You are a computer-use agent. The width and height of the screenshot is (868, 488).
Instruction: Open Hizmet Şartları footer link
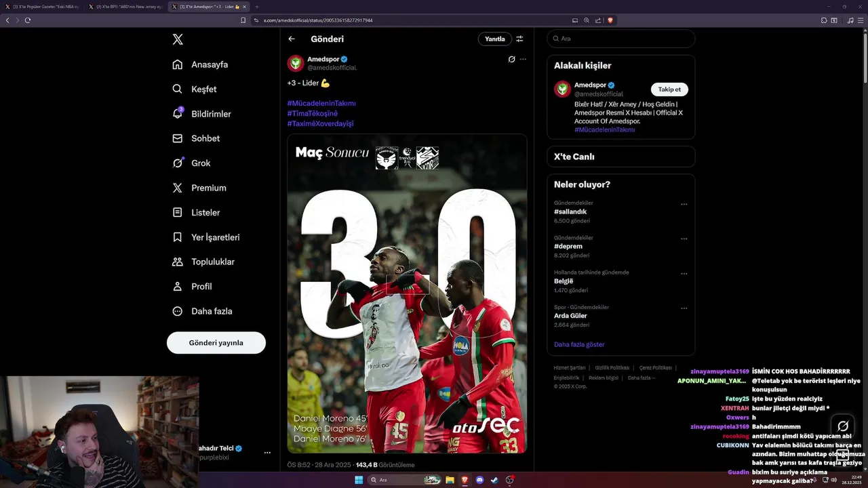(x=570, y=367)
